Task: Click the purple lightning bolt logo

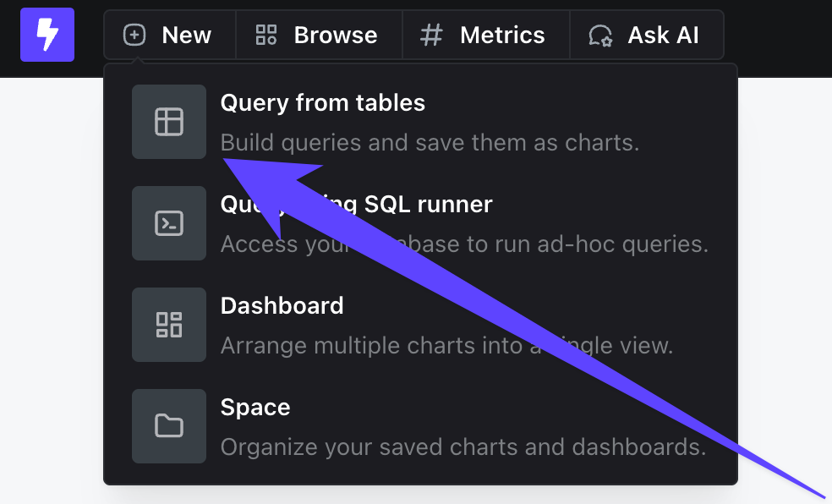Action: 47,35
